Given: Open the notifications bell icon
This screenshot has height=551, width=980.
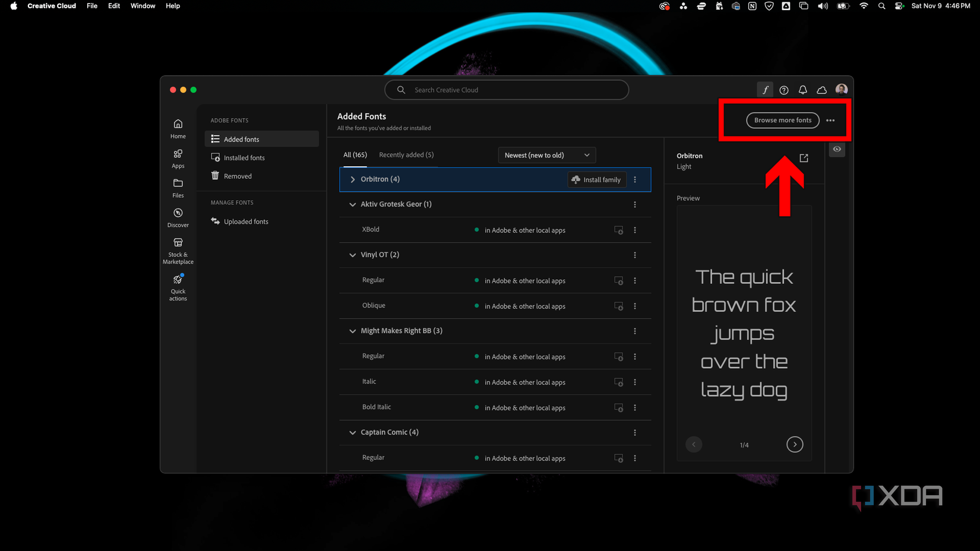Looking at the screenshot, I should click(x=802, y=90).
